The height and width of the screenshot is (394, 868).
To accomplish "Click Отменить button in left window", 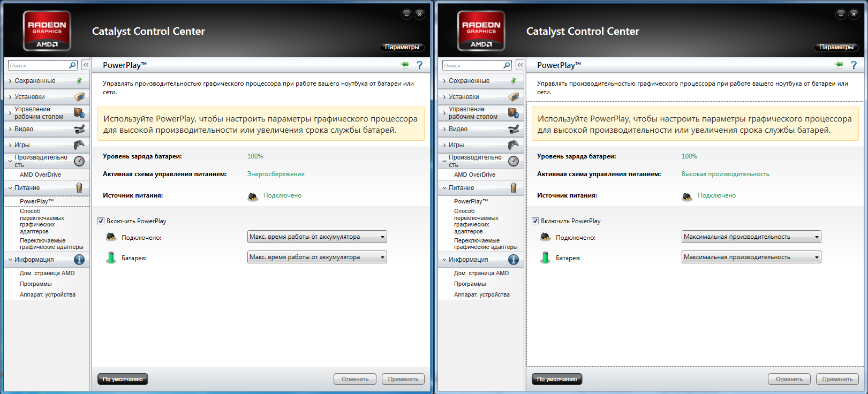I will (x=355, y=379).
